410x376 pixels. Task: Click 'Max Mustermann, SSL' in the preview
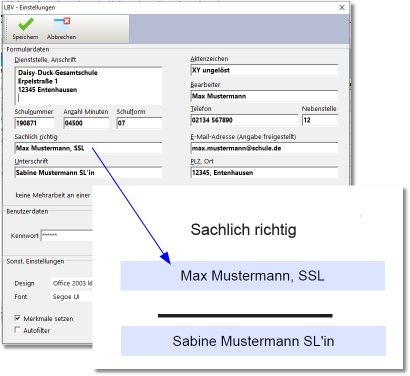tap(252, 276)
